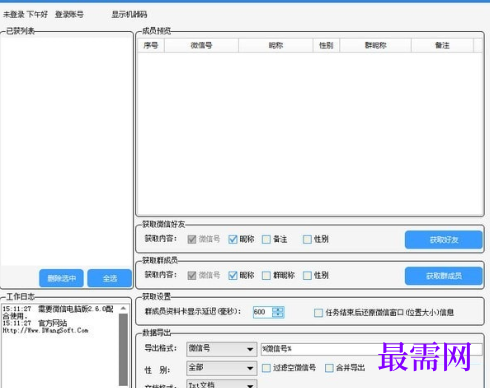Enable 合并导出 checkbox
490x388 pixels.
coord(329,368)
